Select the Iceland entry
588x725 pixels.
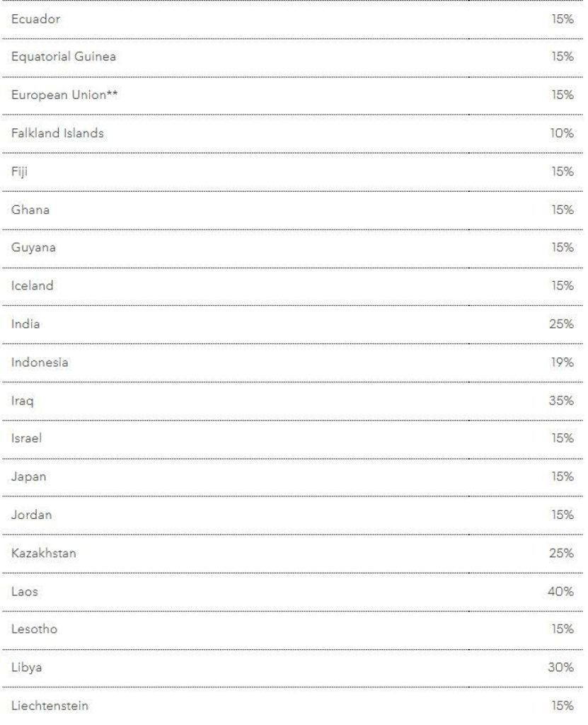pyautogui.click(x=32, y=286)
